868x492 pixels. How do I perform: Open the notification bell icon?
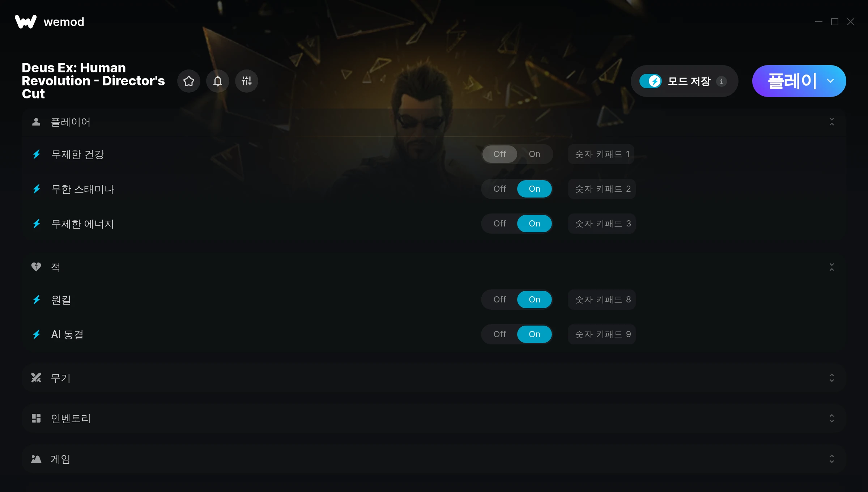(x=218, y=81)
